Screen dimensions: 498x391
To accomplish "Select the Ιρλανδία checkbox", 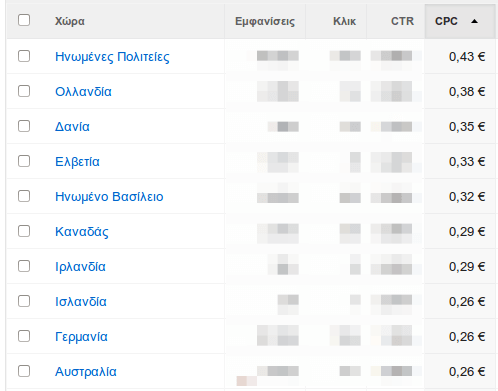I will (24, 266).
